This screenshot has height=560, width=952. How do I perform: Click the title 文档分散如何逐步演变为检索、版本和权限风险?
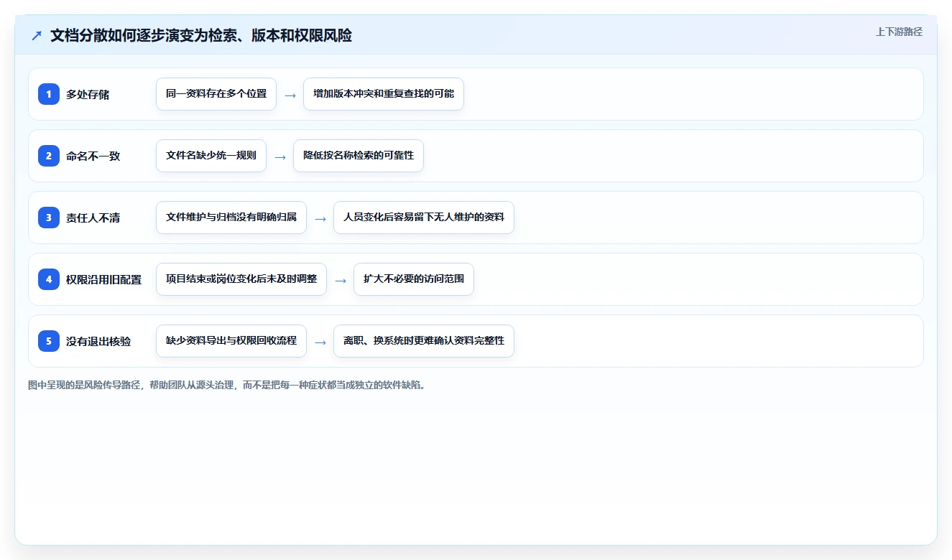201,35
